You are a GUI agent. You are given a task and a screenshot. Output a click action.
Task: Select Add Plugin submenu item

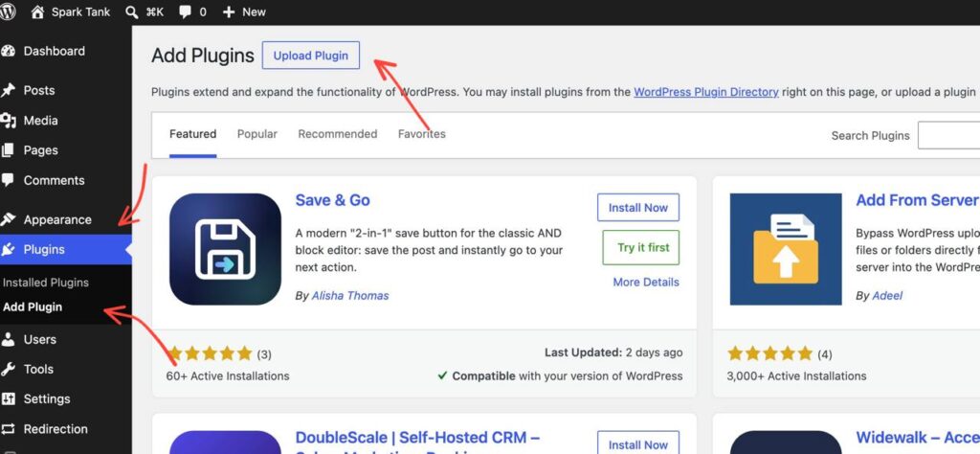(33, 307)
